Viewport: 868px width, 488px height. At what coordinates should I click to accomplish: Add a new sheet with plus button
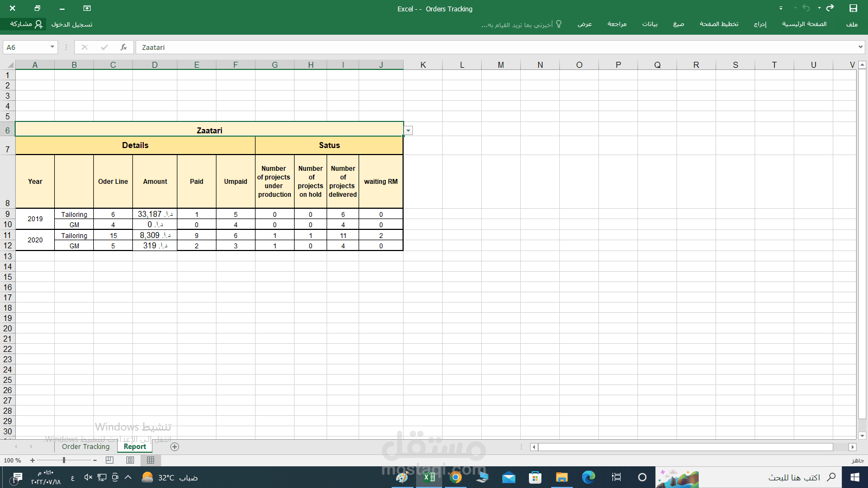point(175,447)
